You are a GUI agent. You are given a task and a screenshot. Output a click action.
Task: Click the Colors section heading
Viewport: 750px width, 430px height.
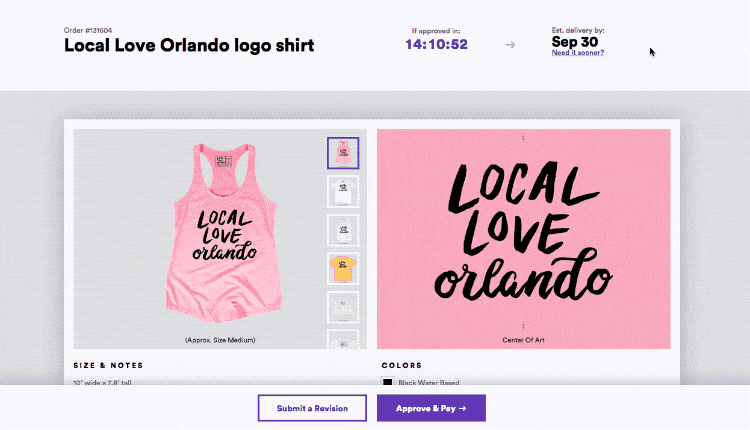click(402, 365)
